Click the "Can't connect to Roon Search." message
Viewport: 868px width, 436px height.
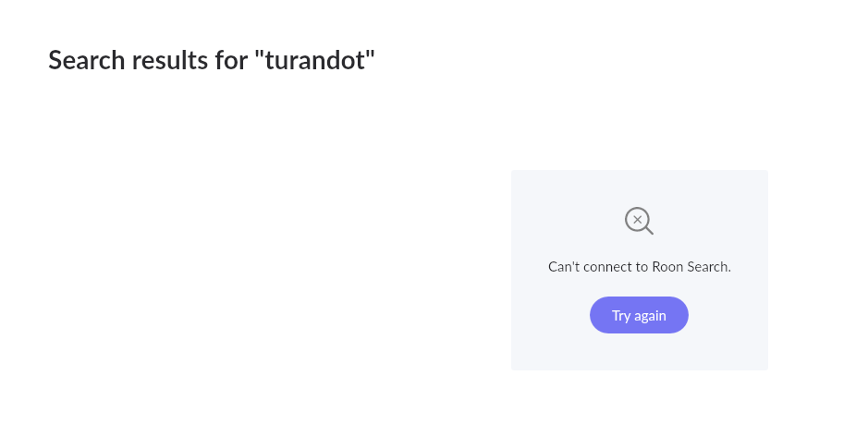pyautogui.click(x=639, y=267)
